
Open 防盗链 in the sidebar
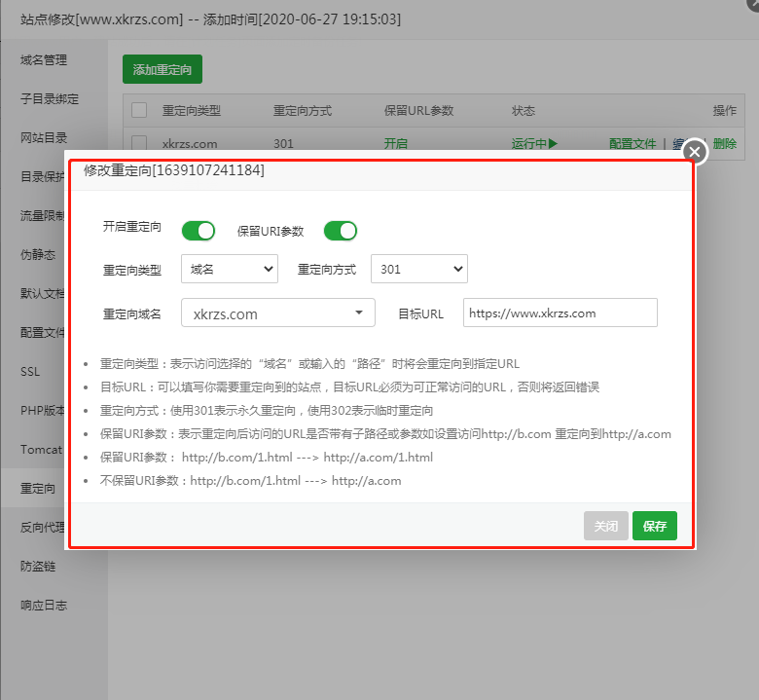[38, 566]
